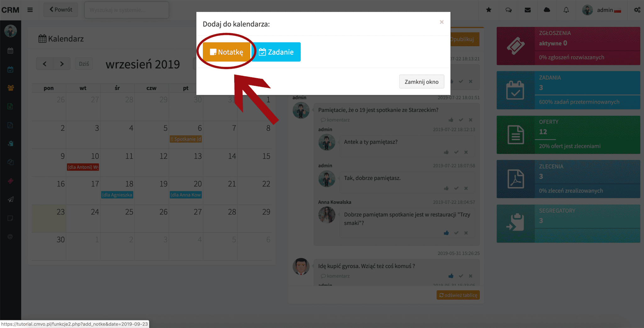Click the orange Notatkę button
The width and height of the screenshot is (644, 328).
(227, 52)
